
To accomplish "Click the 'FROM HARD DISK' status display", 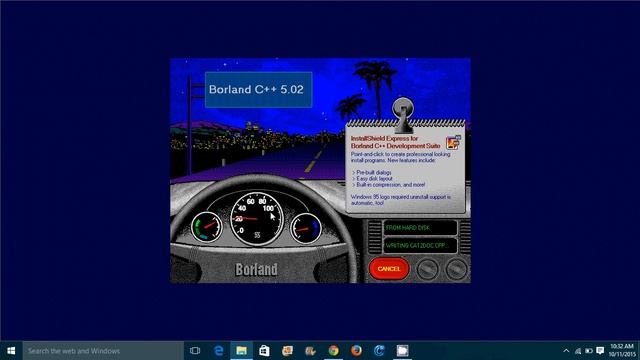I will 420,228.
